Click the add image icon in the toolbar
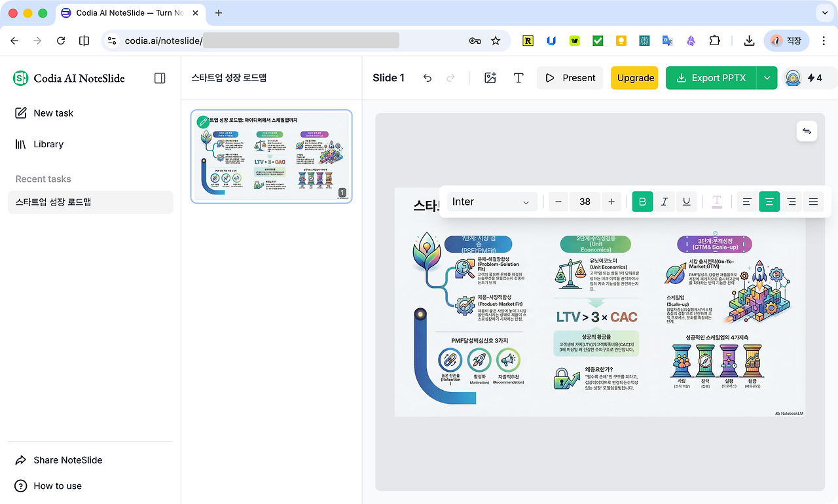The image size is (838, 504). (x=490, y=78)
